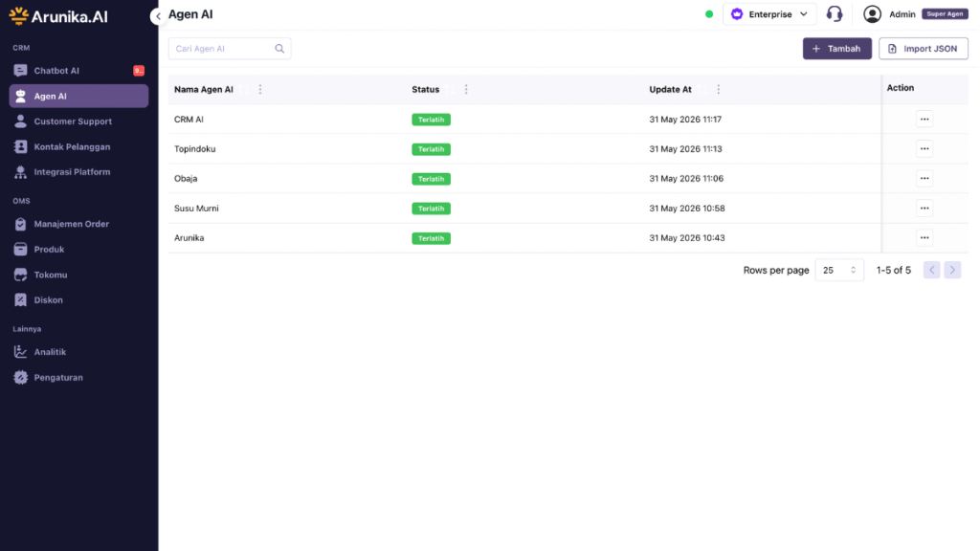The height and width of the screenshot is (551, 980).
Task: Click the Susu Murni agent name
Action: 196,208
